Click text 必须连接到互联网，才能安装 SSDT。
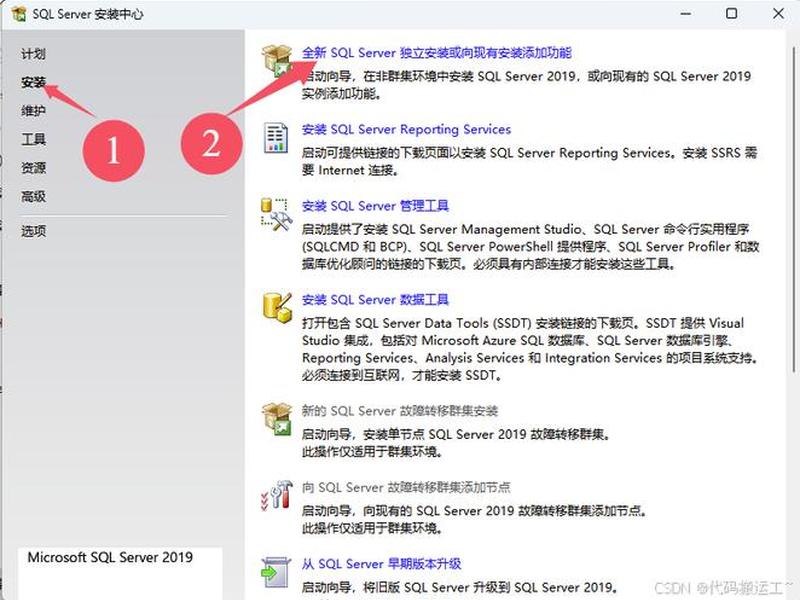 (x=402, y=375)
